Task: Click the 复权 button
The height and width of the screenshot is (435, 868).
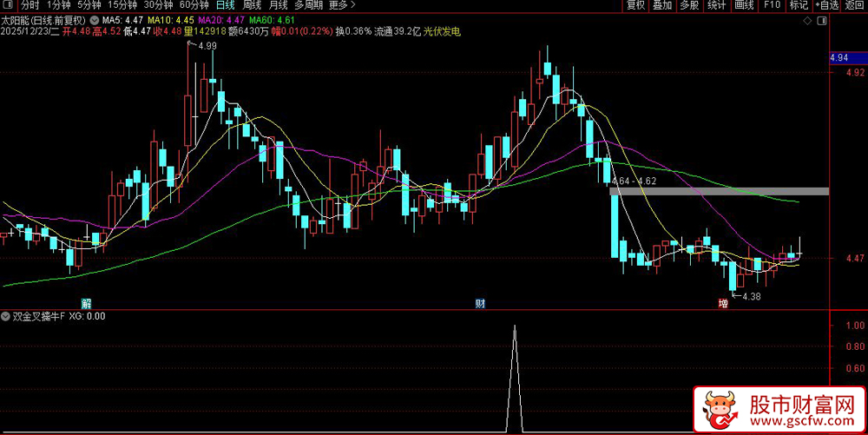Action: [x=635, y=5]
